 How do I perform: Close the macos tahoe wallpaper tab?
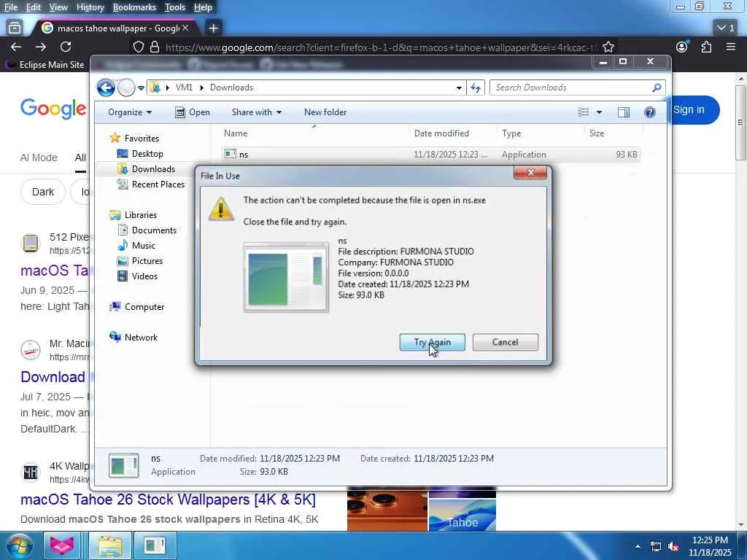(x=185, y=28)
